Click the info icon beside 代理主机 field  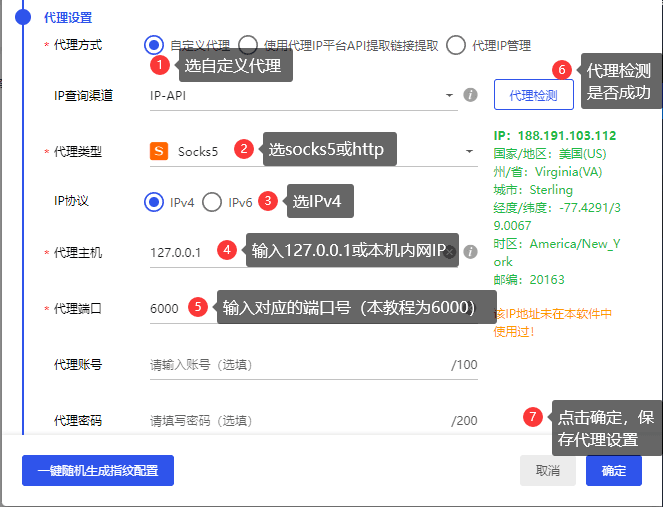469,252
